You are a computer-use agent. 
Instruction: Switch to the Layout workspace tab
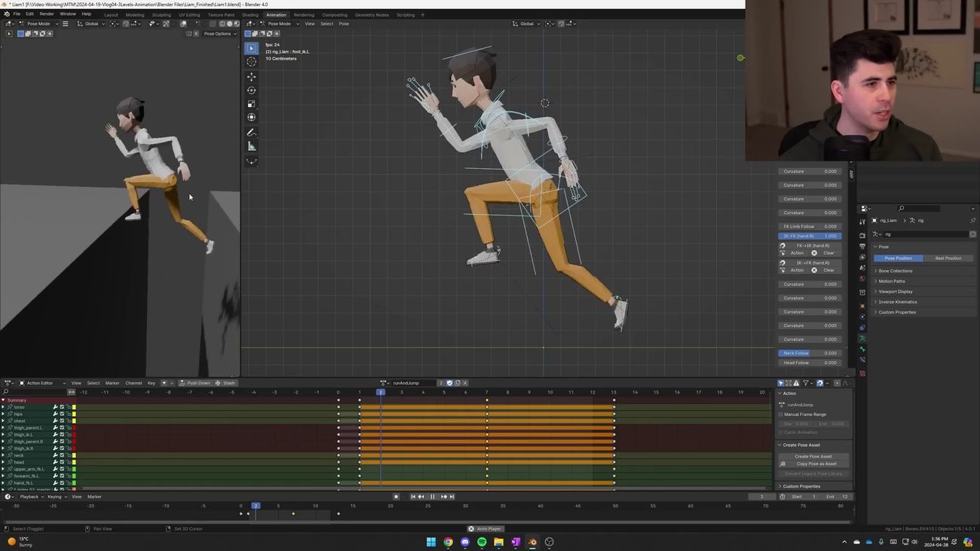point(111,15)
